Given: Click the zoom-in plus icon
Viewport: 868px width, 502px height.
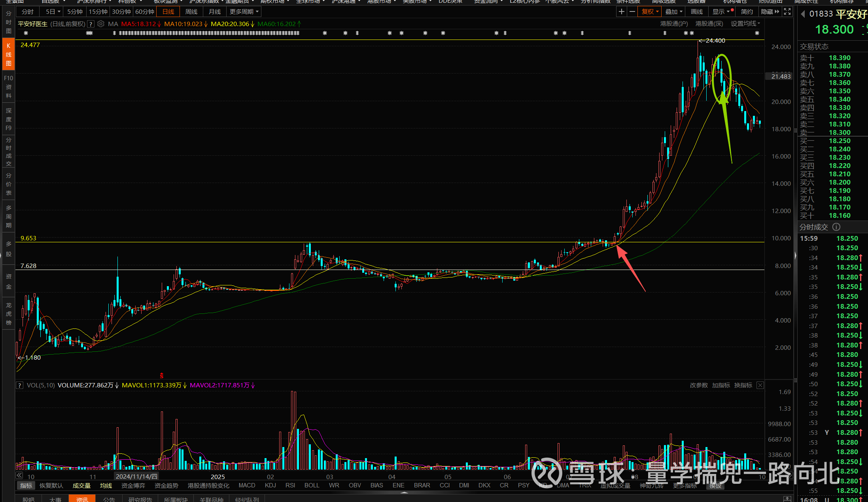Looking at the screenshot, I should (621, 11).
